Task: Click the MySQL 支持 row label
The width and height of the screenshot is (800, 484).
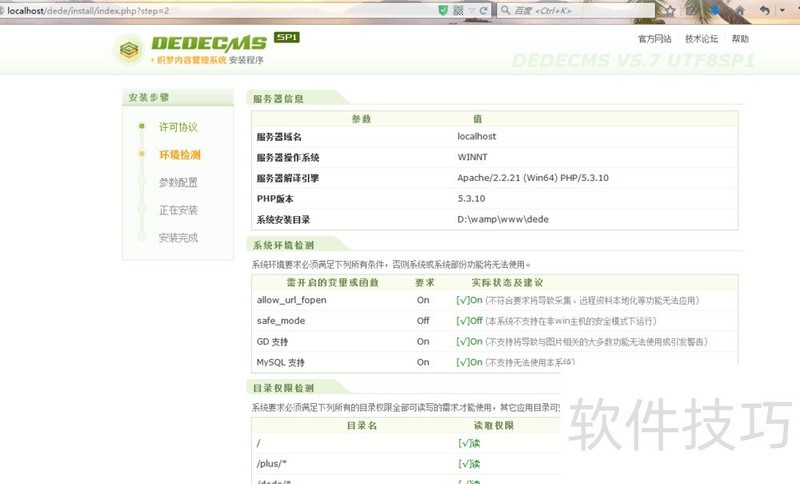Action: coord(280,363)
